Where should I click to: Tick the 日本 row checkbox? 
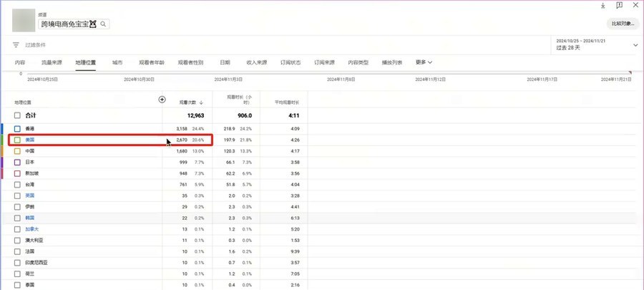tap(17, 163)
